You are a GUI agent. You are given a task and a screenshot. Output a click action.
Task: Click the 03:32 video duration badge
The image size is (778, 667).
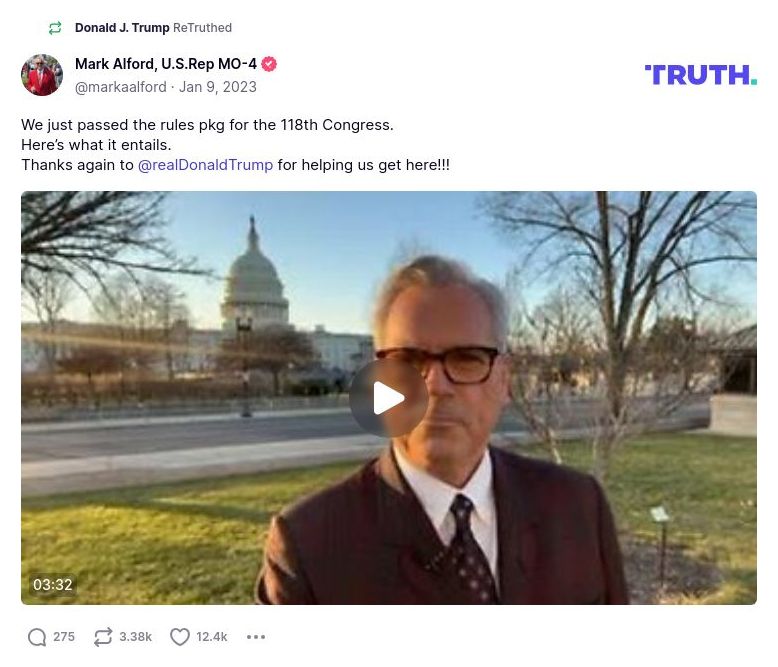(x=52, y=585)
